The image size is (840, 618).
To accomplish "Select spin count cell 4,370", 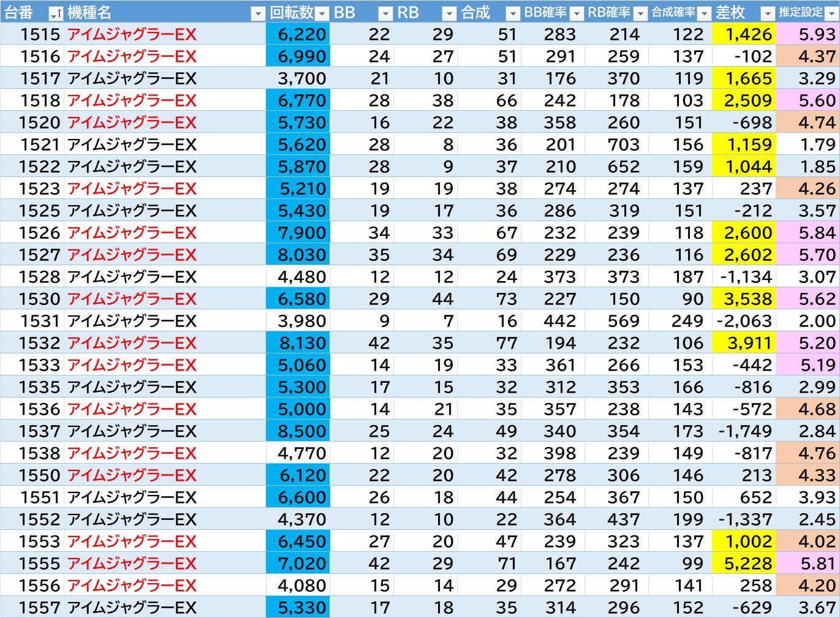I will 298,519.
